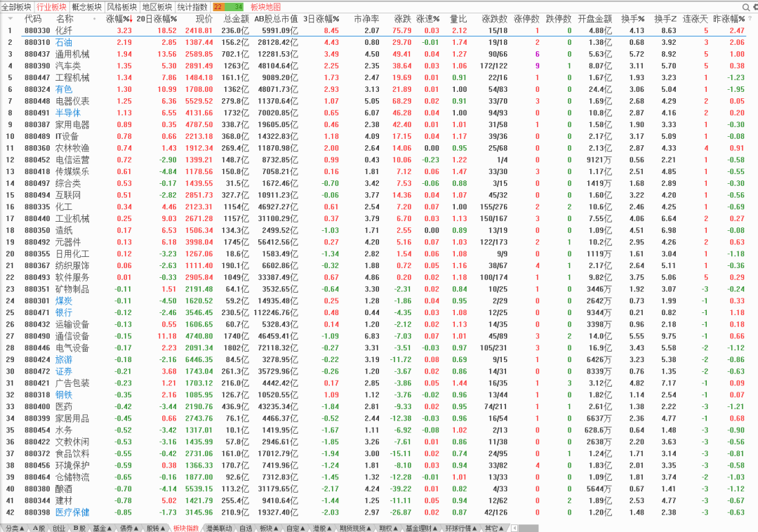
Task: Expand the 基金▲ bottom menu
Action: point(102,528)
